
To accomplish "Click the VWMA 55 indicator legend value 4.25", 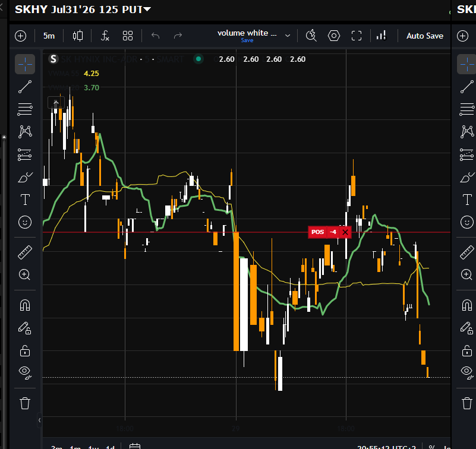I will 92,74.
